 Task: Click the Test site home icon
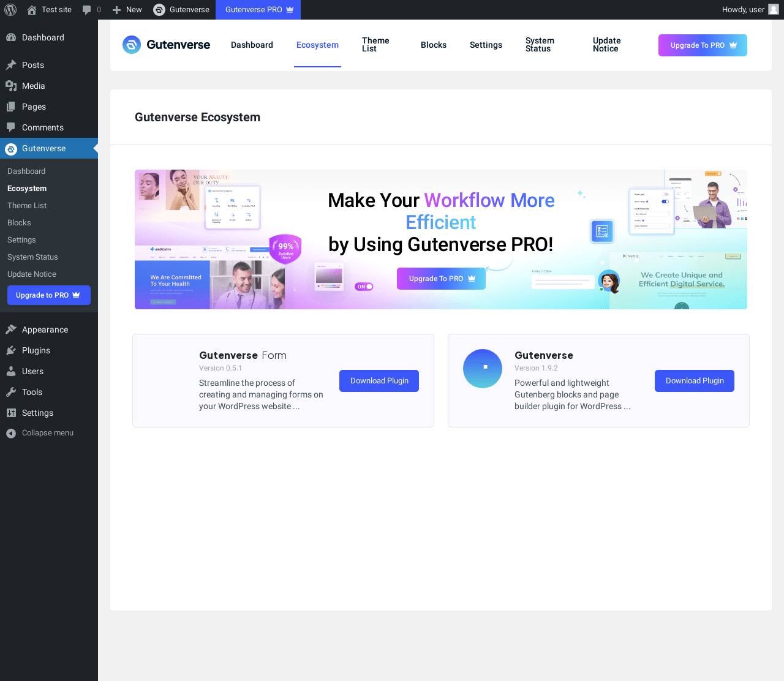[32, 10]
